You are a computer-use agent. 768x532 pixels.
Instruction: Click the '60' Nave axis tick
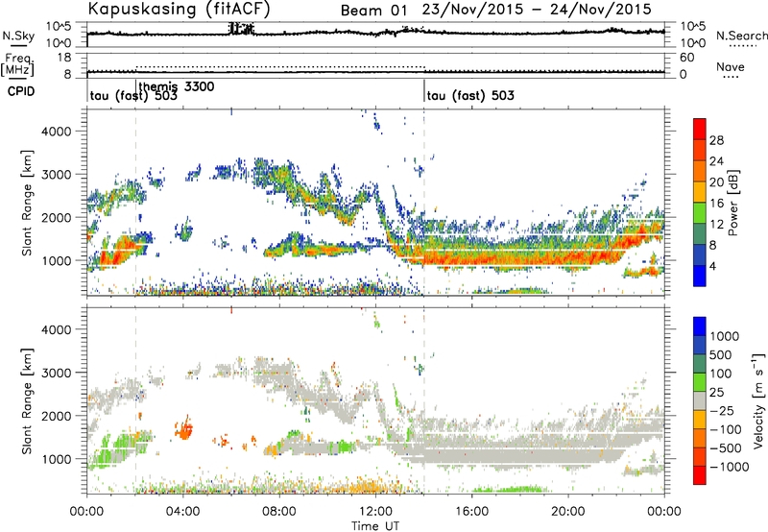pos(687,58)
